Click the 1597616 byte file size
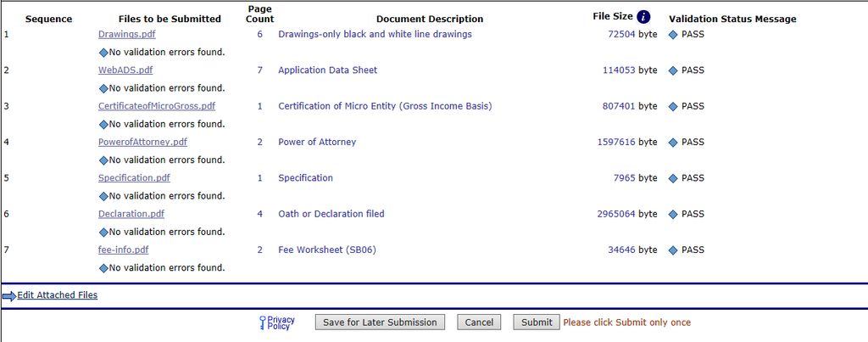This screenshot has height=342, width=868. pos(627,142)
